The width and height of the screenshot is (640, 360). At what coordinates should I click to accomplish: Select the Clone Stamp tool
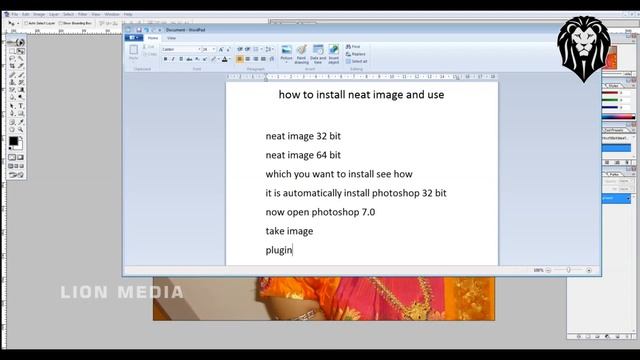click(12, 82)
